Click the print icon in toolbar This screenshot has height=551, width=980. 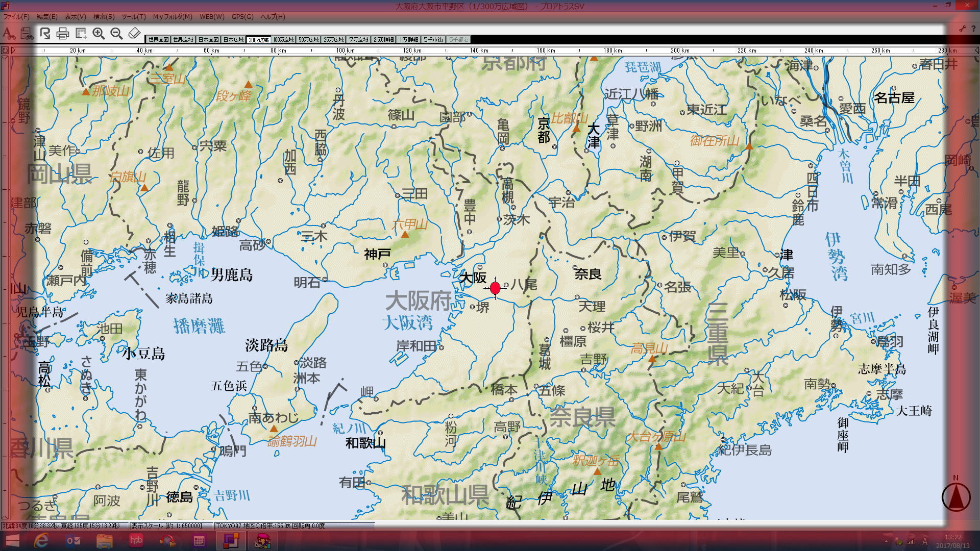(63, 34)
